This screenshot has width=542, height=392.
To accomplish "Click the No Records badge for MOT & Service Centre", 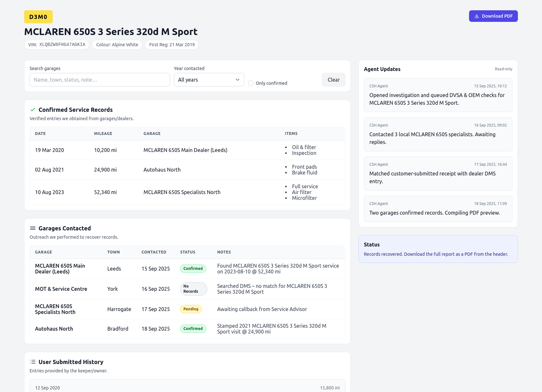I will [193, 289].
